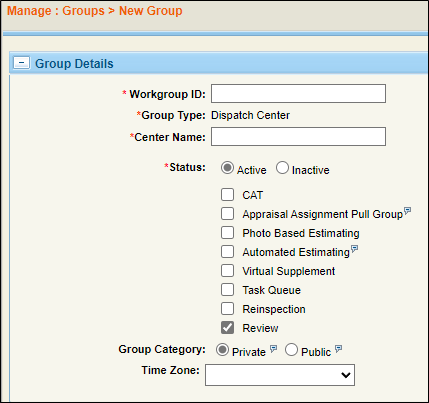The width and height of the screenshot is (429, 403).
Task: Enable the CAT checkbox
Action: [x=227, y=194]
